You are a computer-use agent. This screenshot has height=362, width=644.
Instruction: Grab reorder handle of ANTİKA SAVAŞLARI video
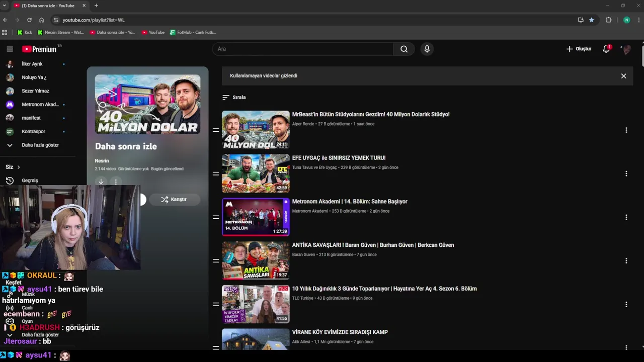pyautogui.click(x=216, y=261)
